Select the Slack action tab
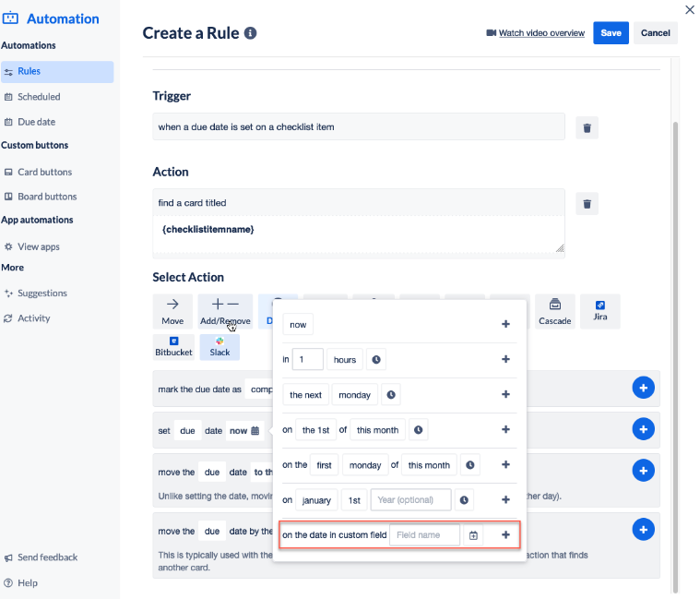700x599 pixels. pos(219,347)
